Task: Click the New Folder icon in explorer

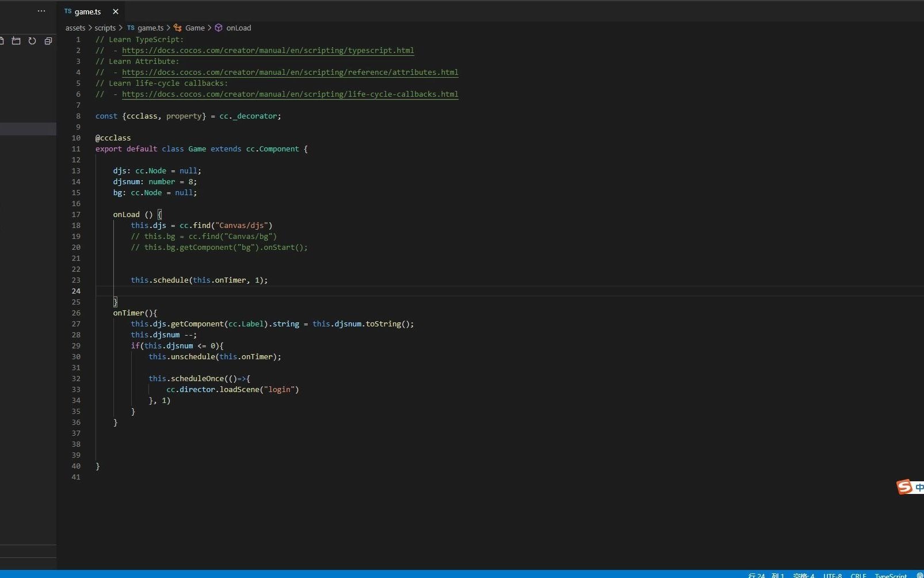Action: pos(16,41)
